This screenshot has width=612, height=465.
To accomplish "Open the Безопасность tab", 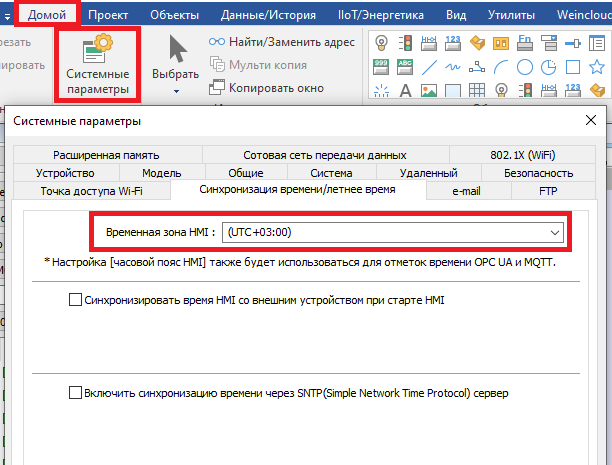I will click(x=538, y=172).
